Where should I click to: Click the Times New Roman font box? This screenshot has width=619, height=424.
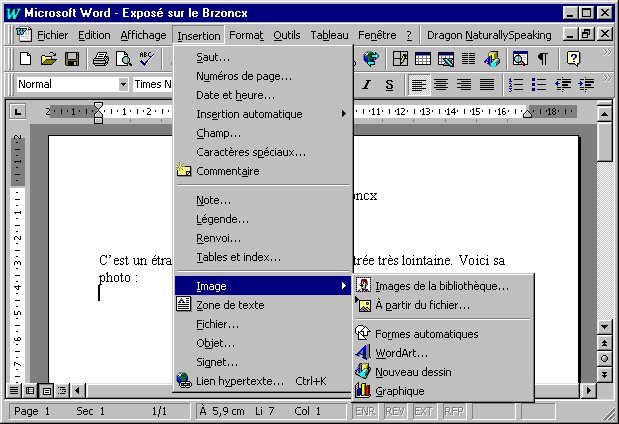coord(153,84)
